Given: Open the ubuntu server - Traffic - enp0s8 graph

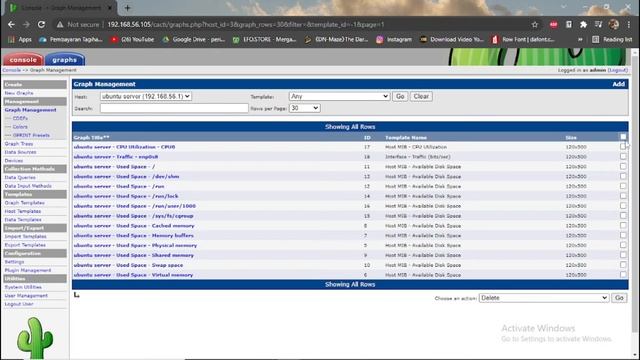Looking at the screenshot, I should [116, 157].
